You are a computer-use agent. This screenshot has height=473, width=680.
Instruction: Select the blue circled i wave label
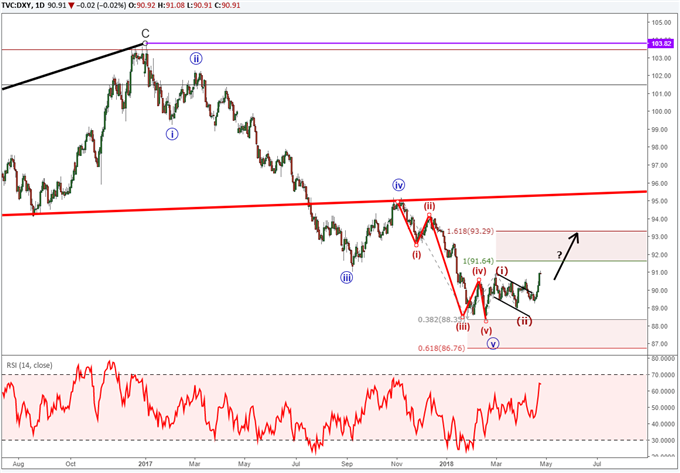172,134
